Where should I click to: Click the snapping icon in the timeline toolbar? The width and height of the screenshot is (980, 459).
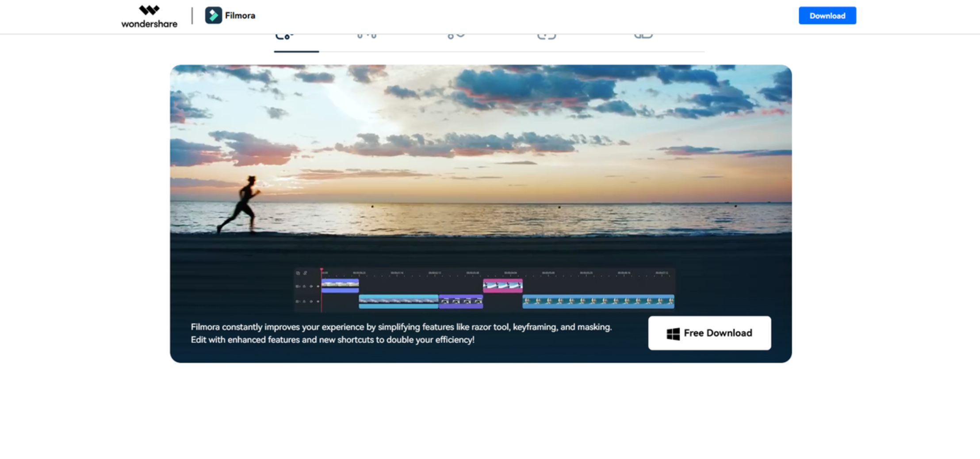(298, 274)
